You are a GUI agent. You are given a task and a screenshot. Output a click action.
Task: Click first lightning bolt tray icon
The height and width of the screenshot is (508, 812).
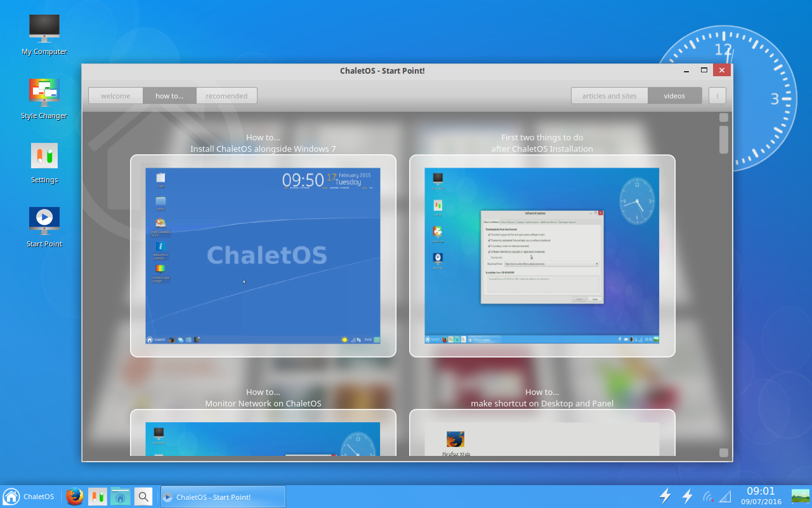click(x=665, y=496)
